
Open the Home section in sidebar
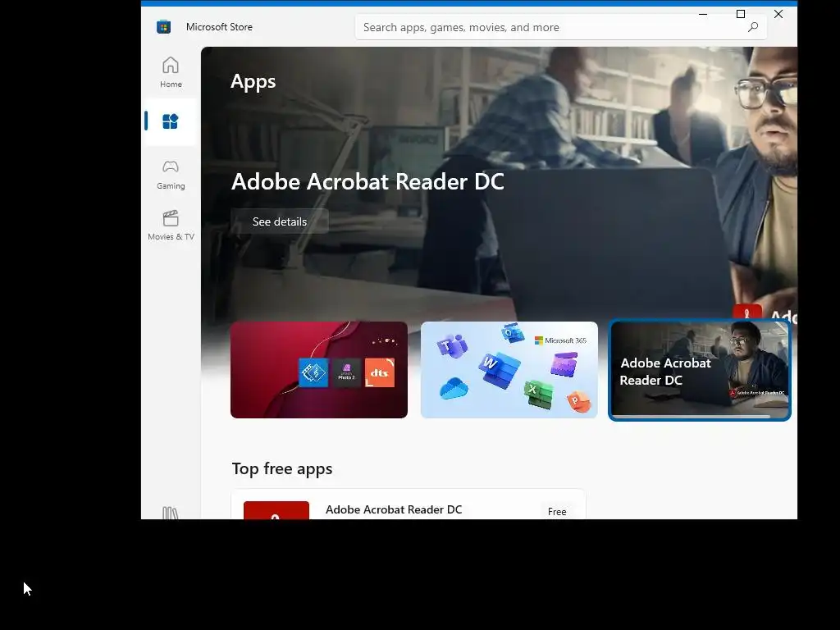[x=171, y=72]
